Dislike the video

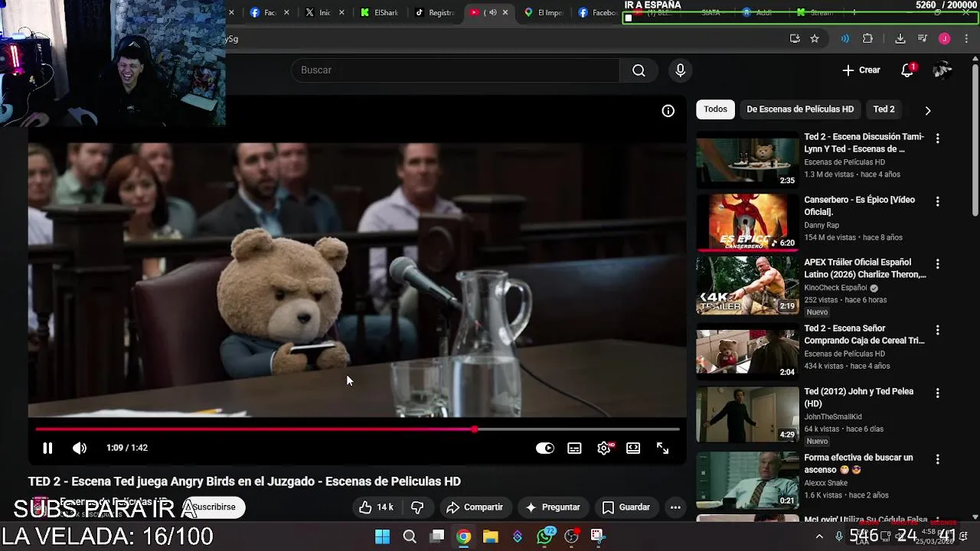pos(417,507)
